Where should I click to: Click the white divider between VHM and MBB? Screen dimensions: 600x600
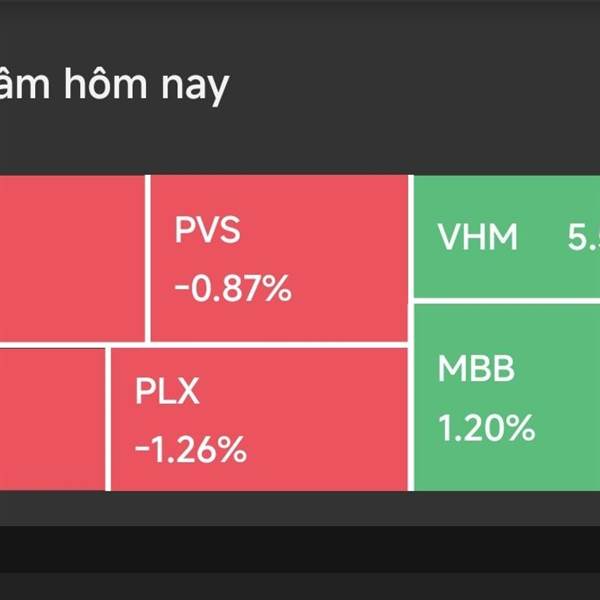(505, 300)
